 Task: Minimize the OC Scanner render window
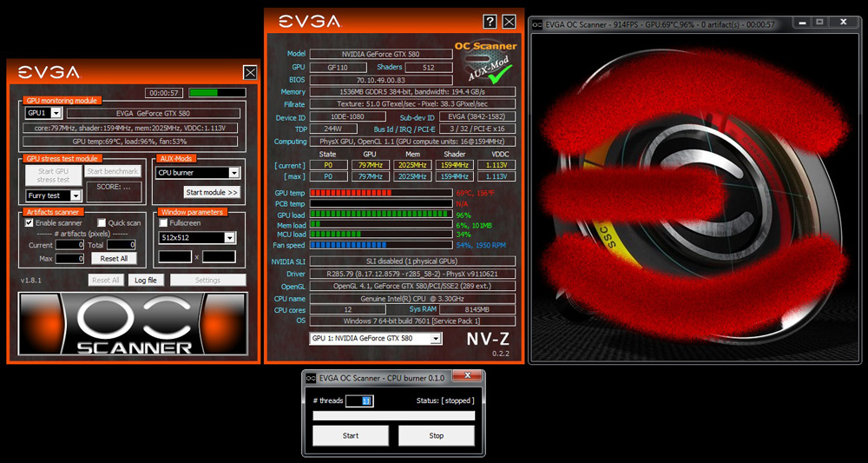(803, 23)
